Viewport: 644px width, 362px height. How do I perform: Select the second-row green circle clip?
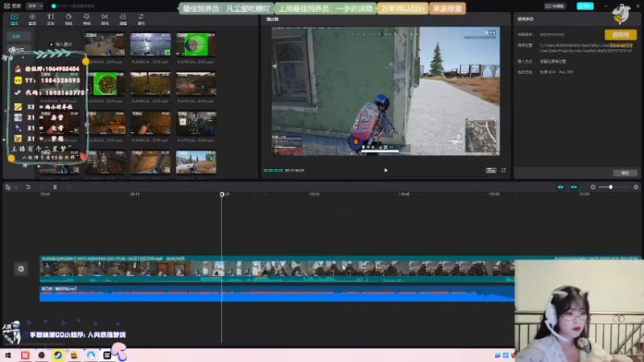pyautogui.click(x=105, y=84)
